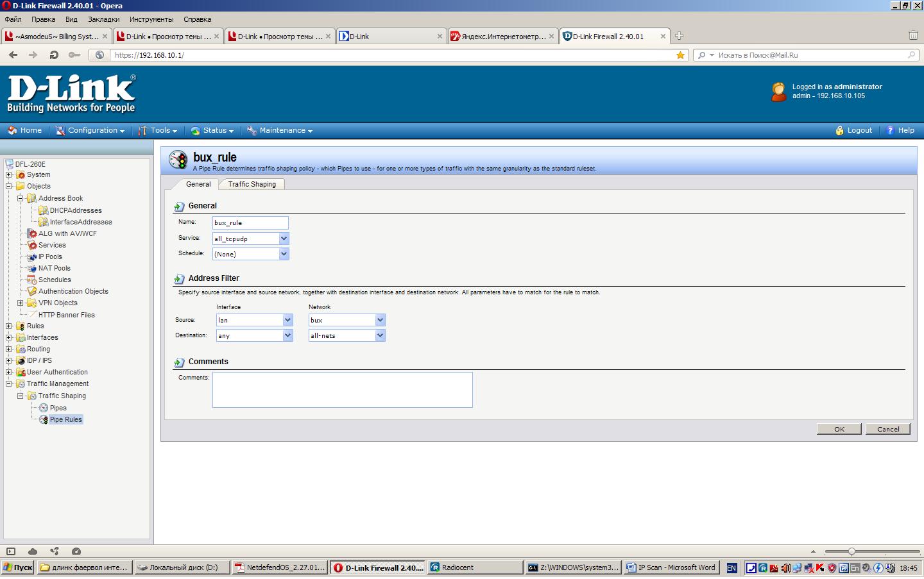Click the Opera Link cloud icon

click(33, 551)
